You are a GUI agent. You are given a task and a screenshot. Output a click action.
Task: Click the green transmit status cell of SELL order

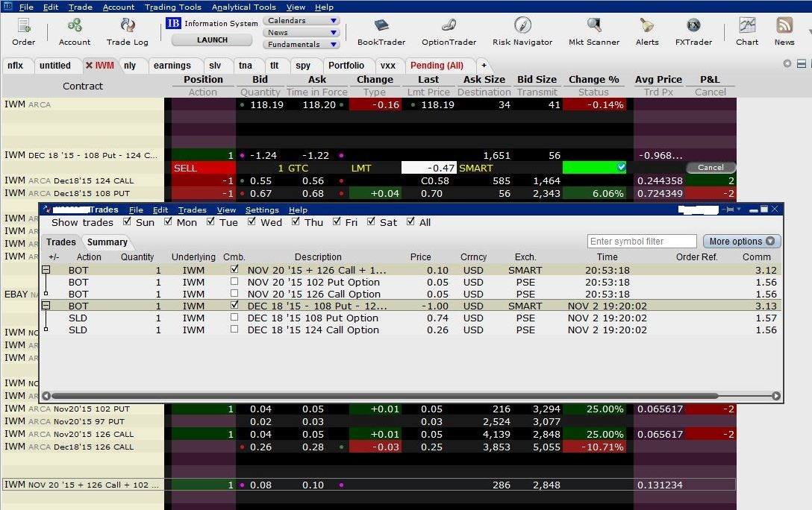594,168
